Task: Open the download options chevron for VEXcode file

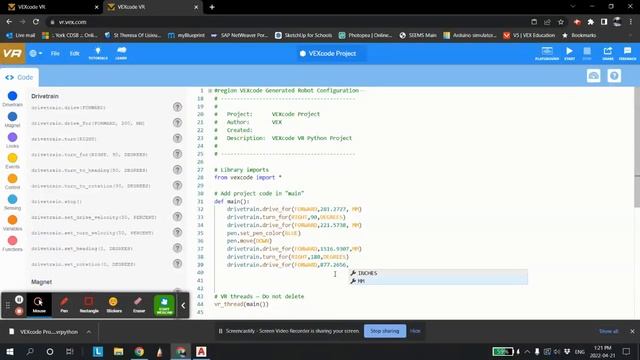Action: pos(89,332)
